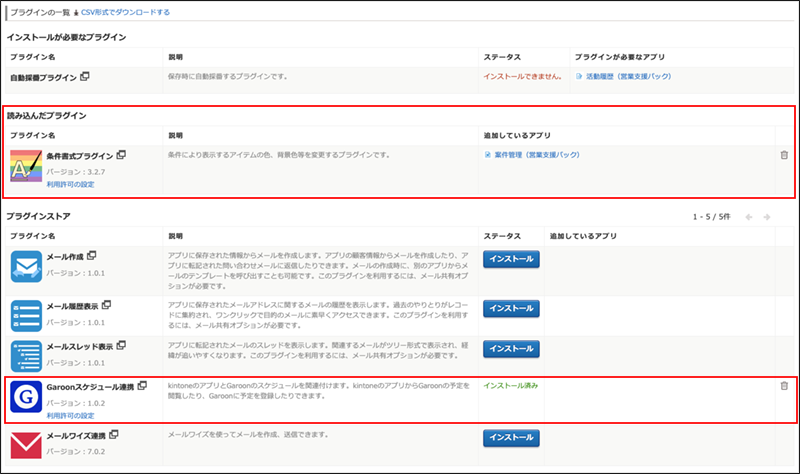800x474 pixels.
Task: Select the メールワイズ連携 plugin name
Action: tap(76, 436)
